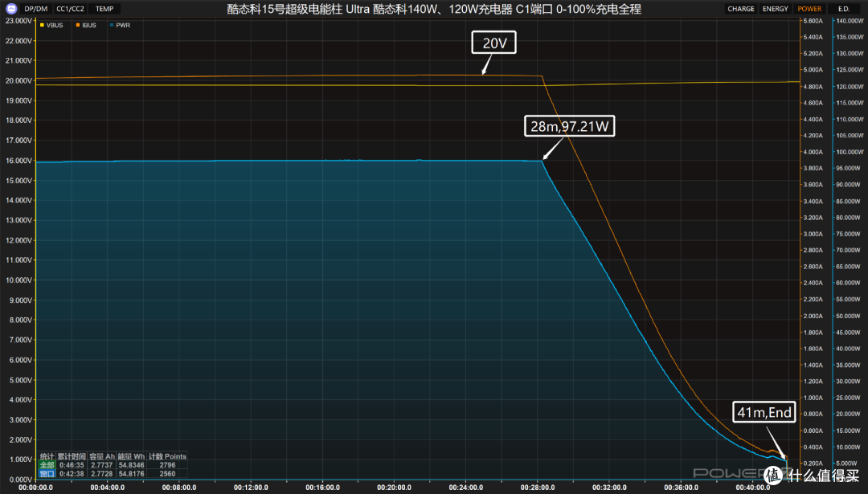Click the 00:00:00.0 time axis label
868x494 pixels.
(36, 488)
